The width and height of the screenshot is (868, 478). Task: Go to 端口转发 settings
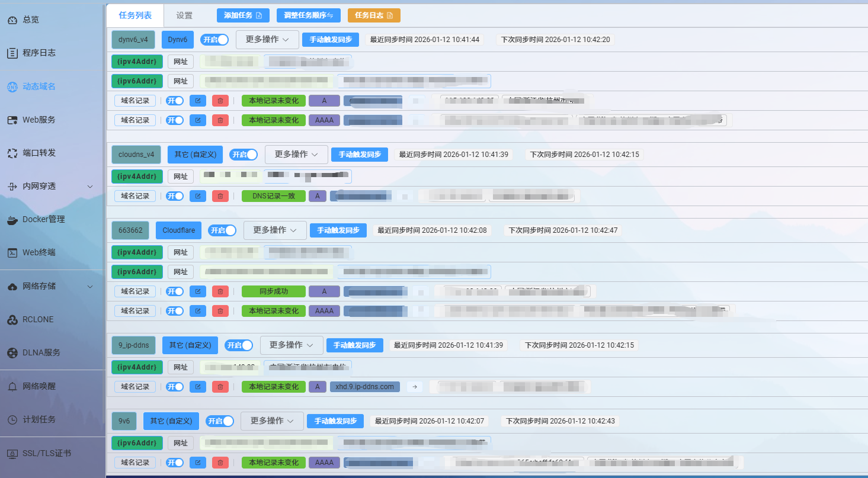38,153
